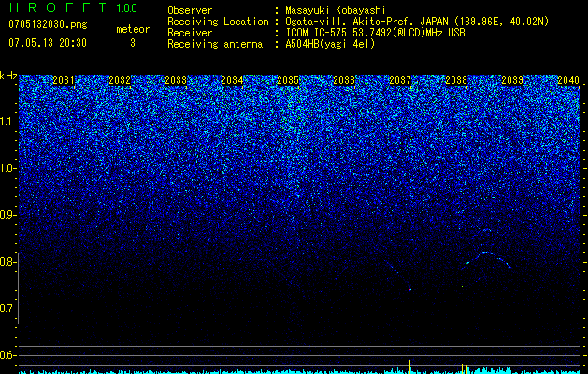This screenshot has height=374, width=588.
Task: Click the meteor count label
Action: tap(133, 29)
